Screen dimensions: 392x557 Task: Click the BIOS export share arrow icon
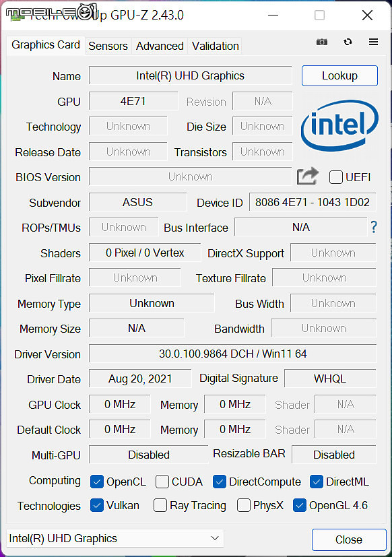point(307,176)
